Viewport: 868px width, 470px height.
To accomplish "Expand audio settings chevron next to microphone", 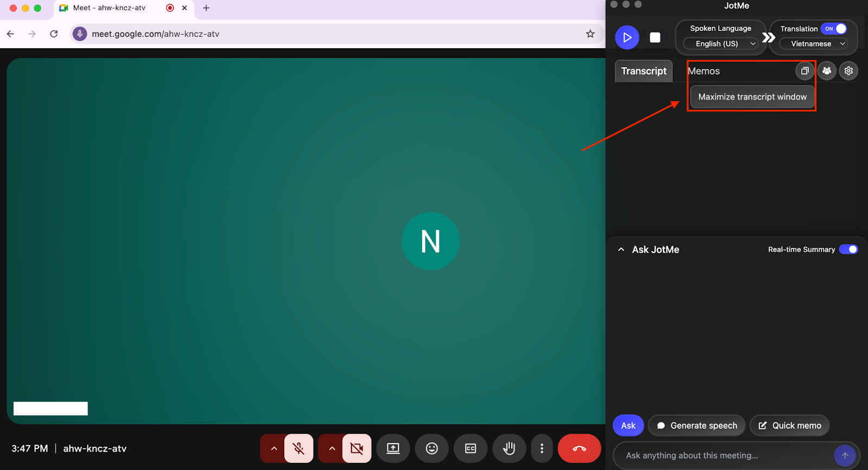I will pos(273,448).
